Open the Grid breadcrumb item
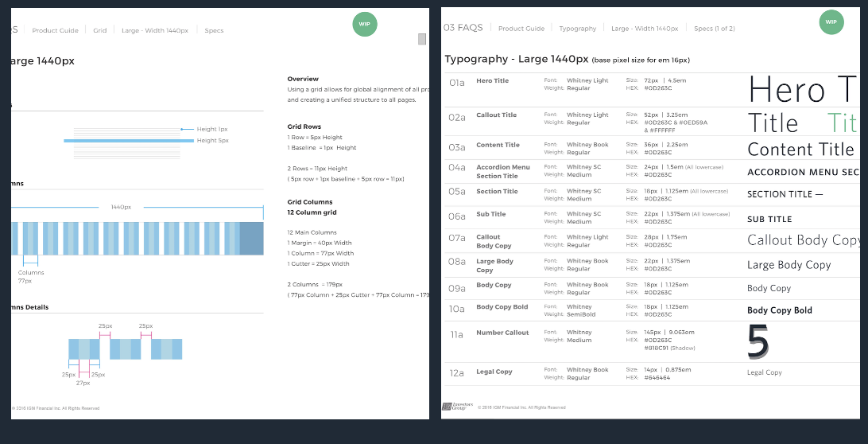 click(x=99, y=31)
